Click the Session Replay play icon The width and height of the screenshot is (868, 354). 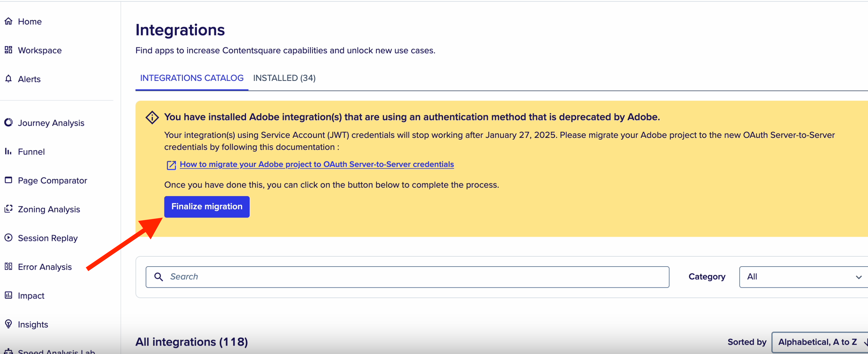[8, 238]
